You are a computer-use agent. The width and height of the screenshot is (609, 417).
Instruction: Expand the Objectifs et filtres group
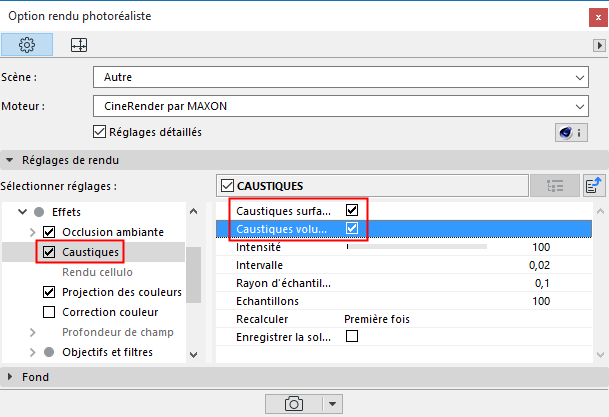pyautogui.click(x=33, y=352)
